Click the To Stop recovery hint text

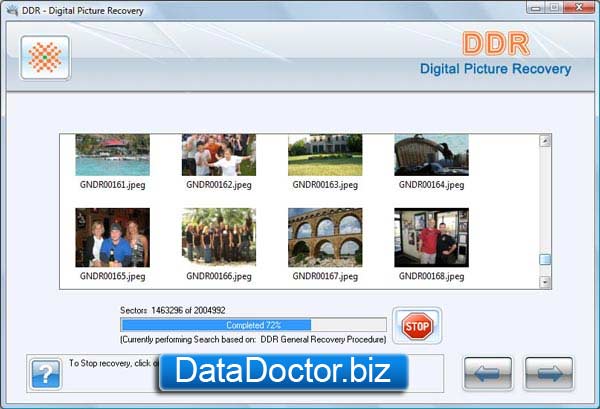click(114, 363)
